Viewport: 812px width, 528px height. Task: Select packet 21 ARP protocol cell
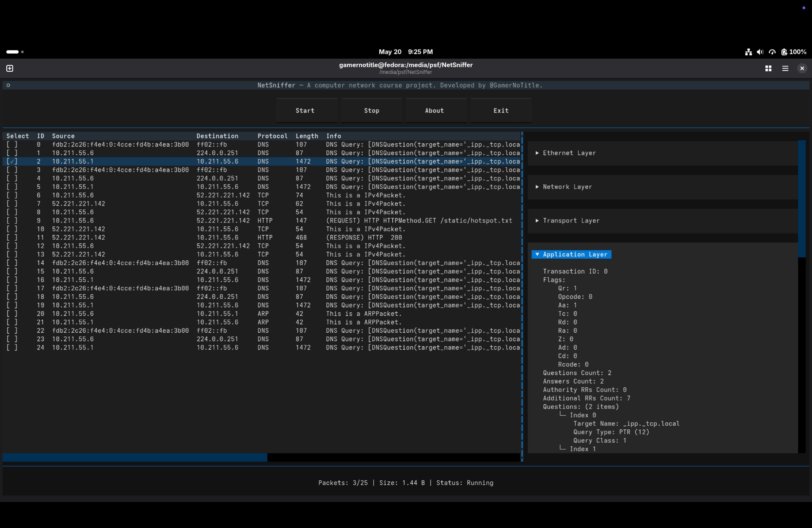pyautogui.click(x=263, y=322)
